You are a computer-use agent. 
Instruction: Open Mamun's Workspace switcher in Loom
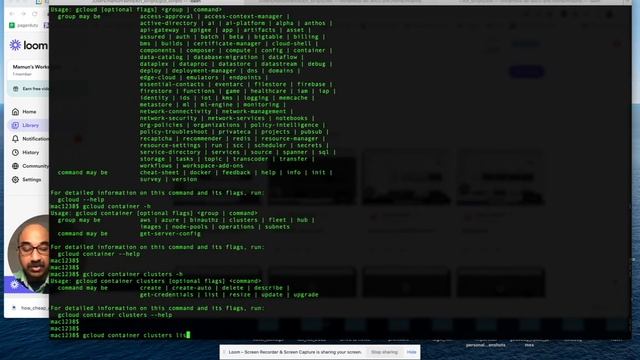pyautogui.click(x=29, y=70)
